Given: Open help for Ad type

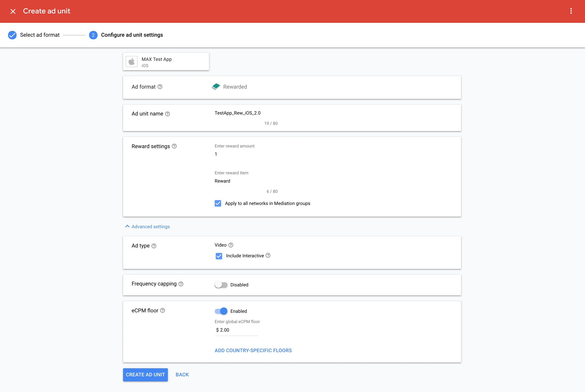Looking at the screenshot, I should tap(154, 246).
